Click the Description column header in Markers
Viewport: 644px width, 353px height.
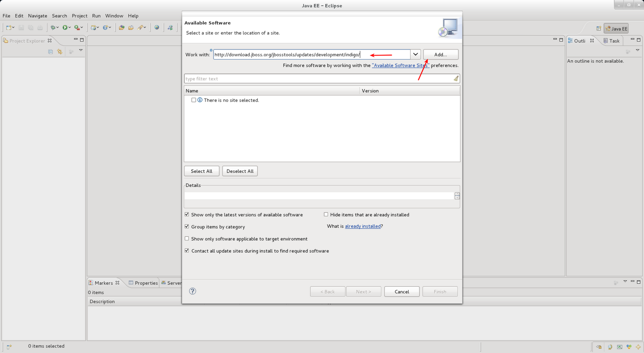102,302
